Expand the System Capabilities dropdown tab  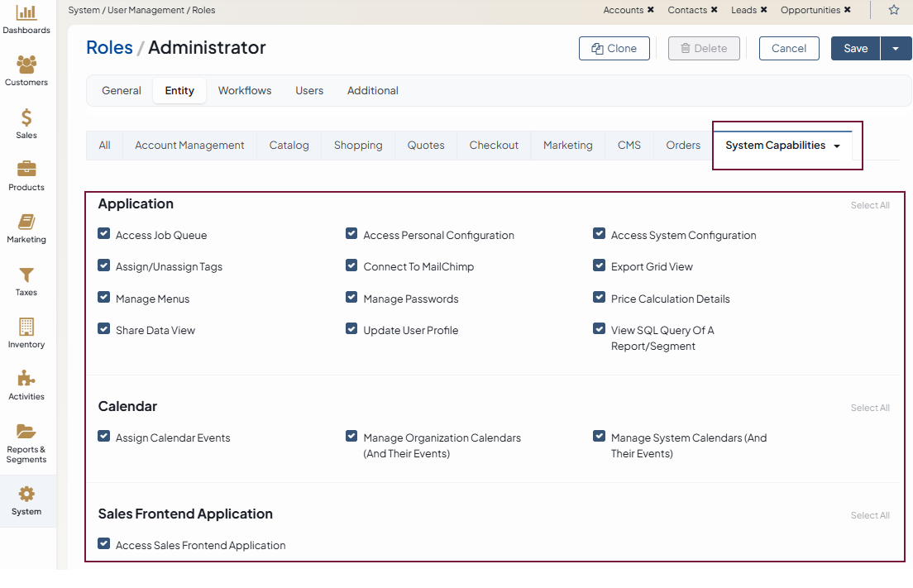(x=837, y=146)
